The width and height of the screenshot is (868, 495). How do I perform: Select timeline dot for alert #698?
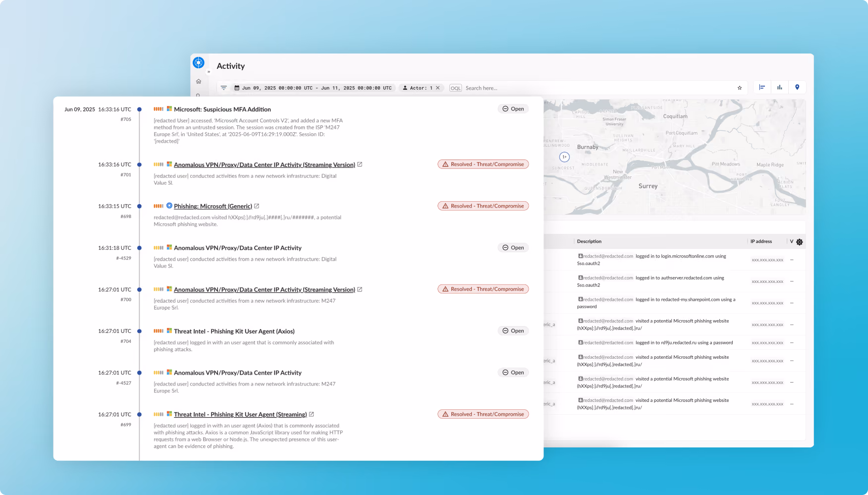[x=139, y=206]
